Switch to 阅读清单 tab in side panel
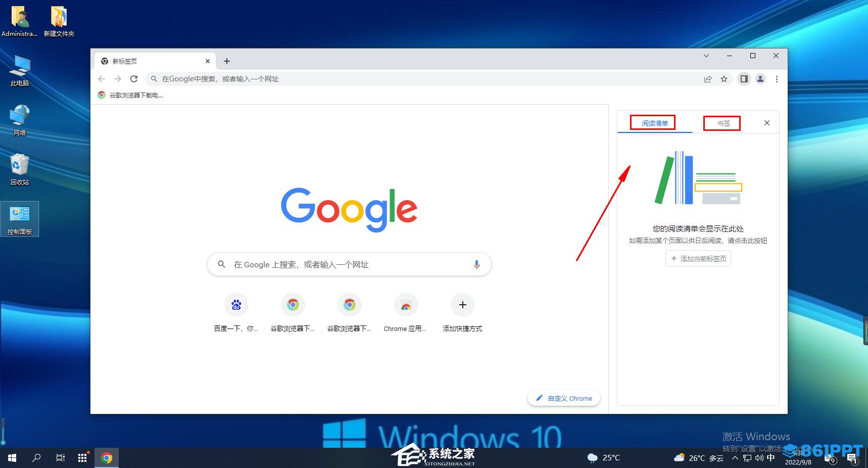 pyautogui.click(x=655, y=123)
